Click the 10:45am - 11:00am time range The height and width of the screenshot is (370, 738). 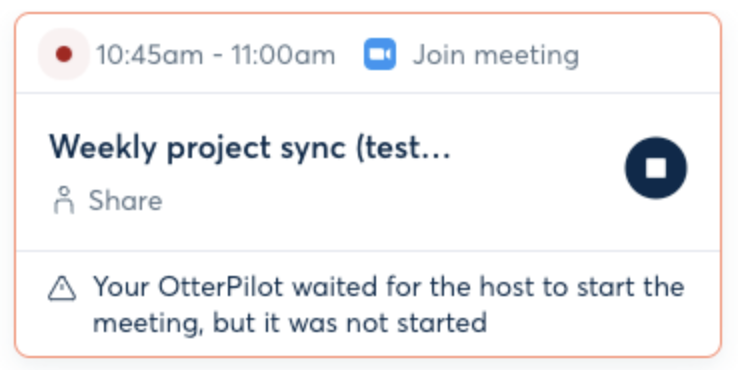216,55
